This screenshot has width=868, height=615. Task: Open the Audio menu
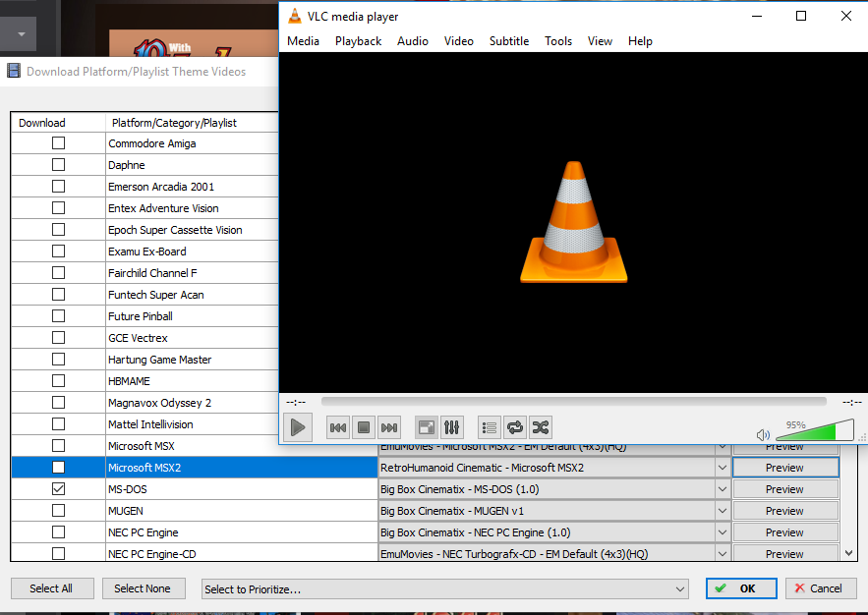click(413, 41)
